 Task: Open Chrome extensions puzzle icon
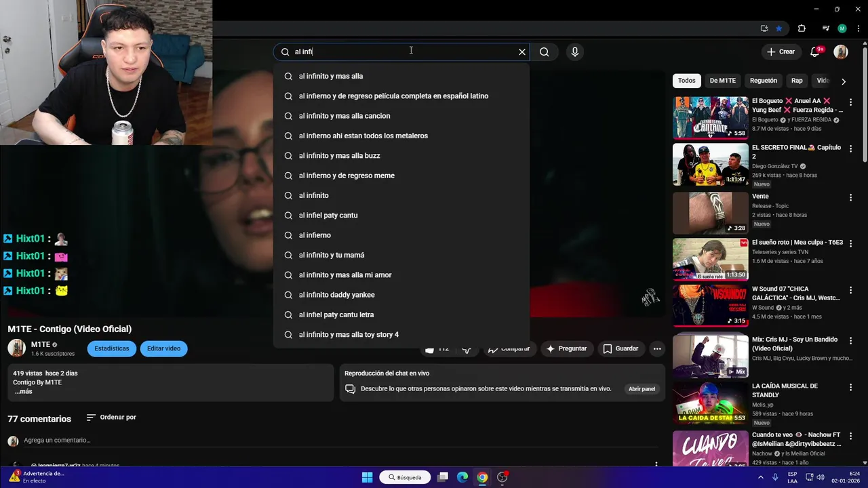point(802,28)
